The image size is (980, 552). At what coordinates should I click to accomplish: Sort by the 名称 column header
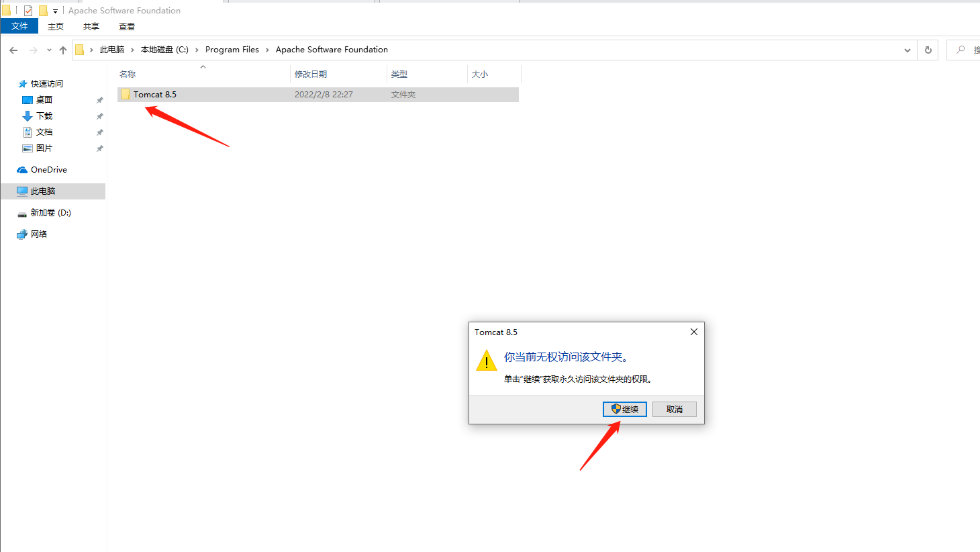[x=203, y=74]
